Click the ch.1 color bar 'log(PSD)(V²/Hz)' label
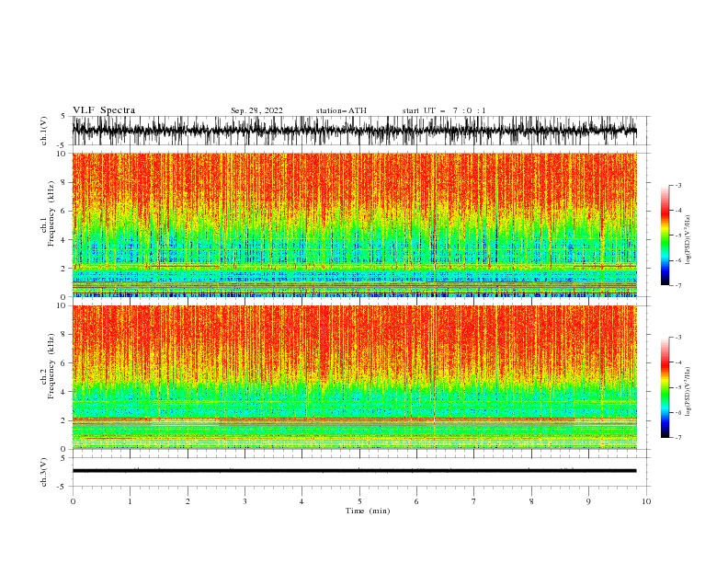Screen dimensions: 728x563 (688, 240)
